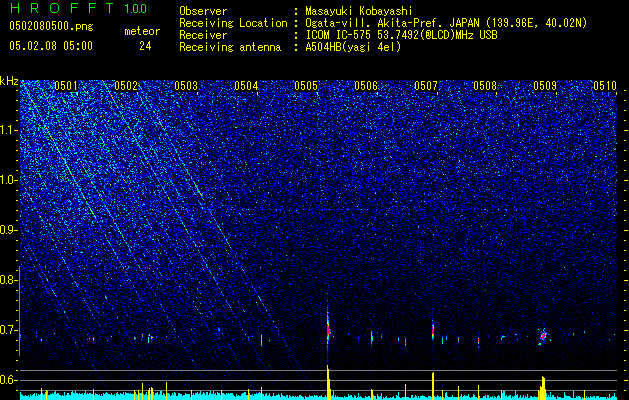Click the 1.0 kHz axis label
This screenshot has height=400, width=629.
click(x=9, y=180)
